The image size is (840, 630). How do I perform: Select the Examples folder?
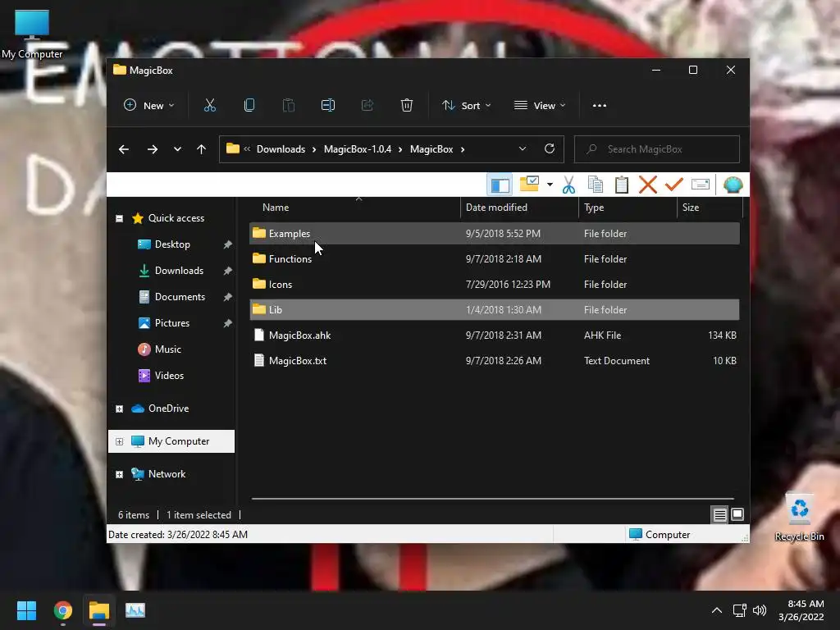click(x=495, y=234)
